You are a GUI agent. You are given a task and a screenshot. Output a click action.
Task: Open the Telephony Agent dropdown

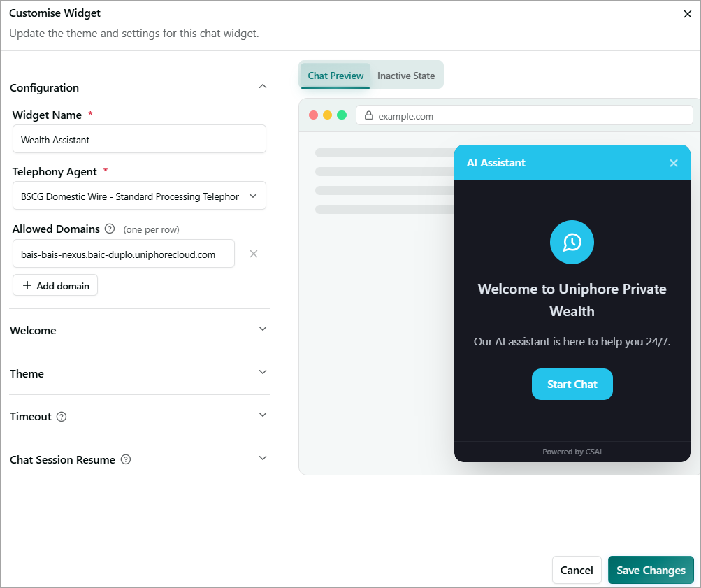139,196
